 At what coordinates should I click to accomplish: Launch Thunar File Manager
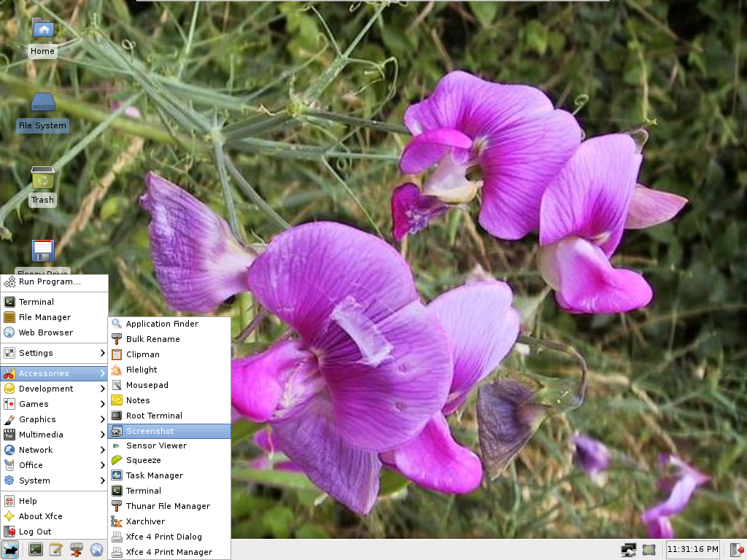tap(169, 506)
